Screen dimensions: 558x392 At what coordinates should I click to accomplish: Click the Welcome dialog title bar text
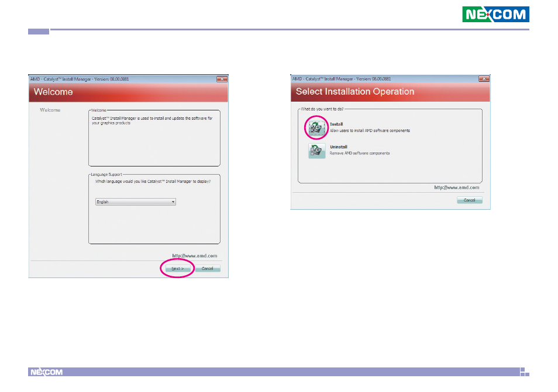tap(80, 79)
